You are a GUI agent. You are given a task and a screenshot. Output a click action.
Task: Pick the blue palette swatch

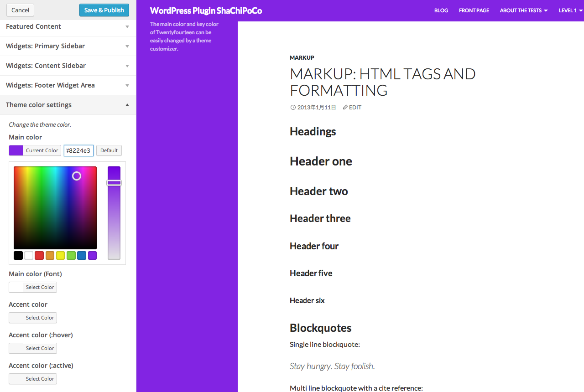(82, 255)
